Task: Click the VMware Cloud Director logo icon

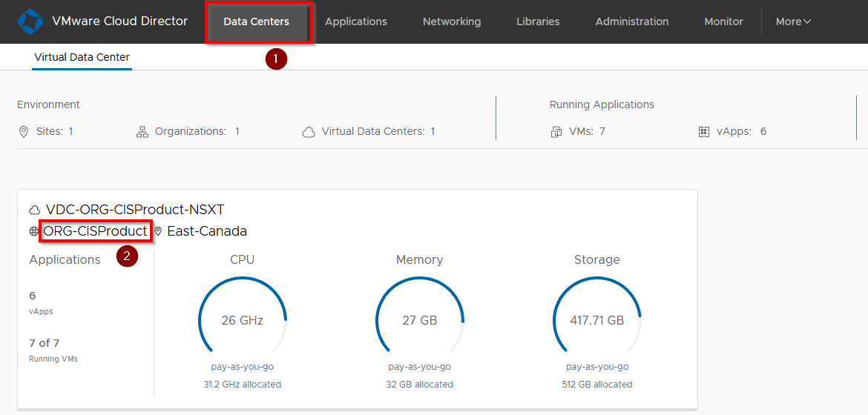Action: pyautogui.click(x=30, y=21)
